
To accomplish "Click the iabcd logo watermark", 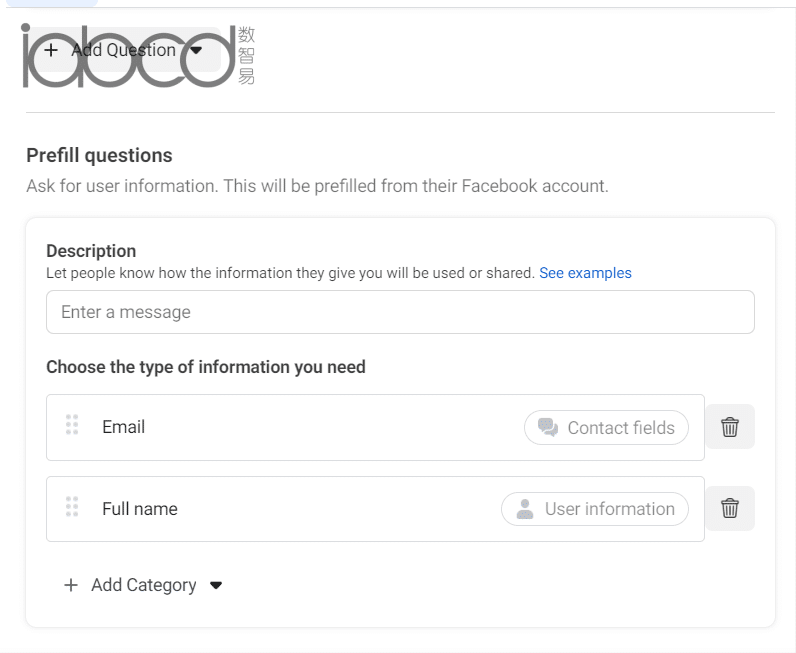I will pos(138,56).
